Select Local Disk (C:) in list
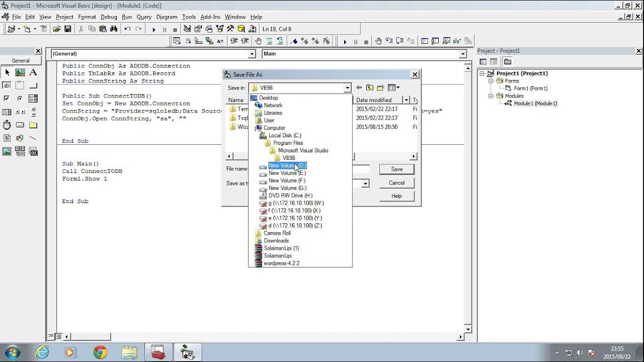The width and height of the screenshot is (644, 362). 285,135
